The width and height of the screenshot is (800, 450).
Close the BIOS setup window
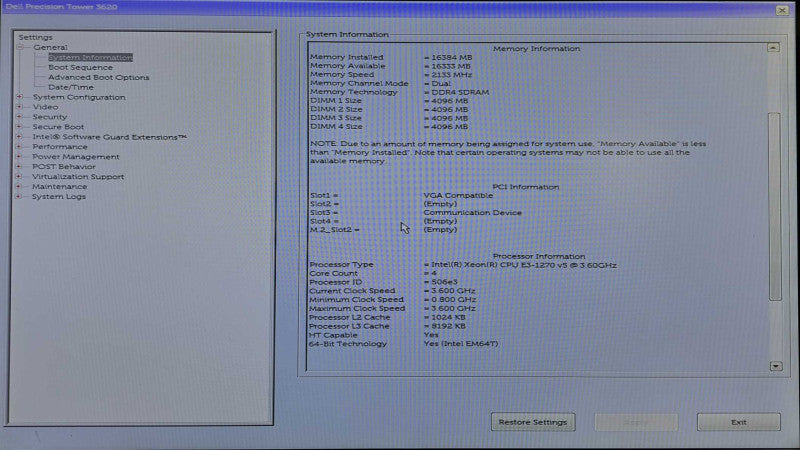click(782, 10)
